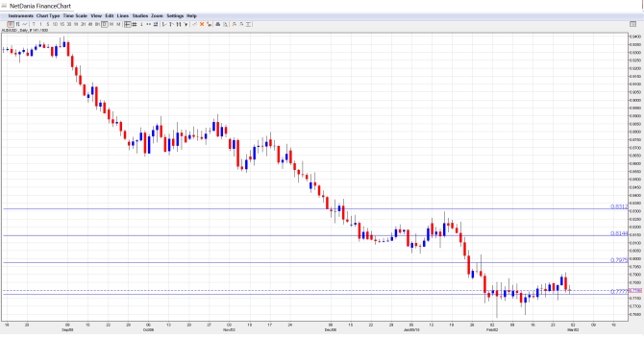Click the Sep date label on time axis
The height and width of the screenshot is (362, 644).
pos(68,329)
